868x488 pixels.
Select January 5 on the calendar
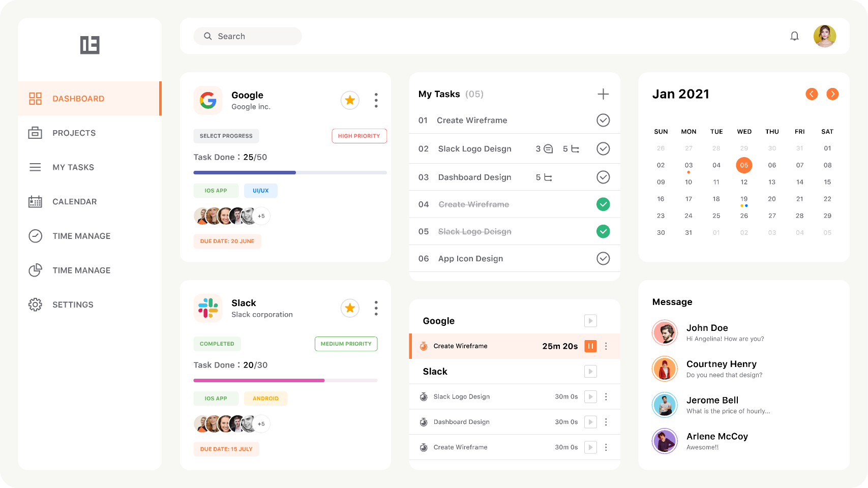(744, 165)
